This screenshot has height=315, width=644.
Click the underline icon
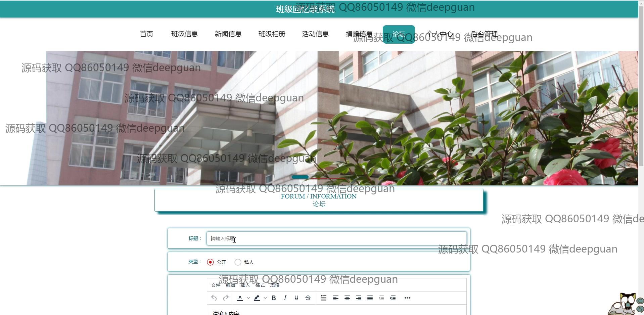click(x=296, y=298)
